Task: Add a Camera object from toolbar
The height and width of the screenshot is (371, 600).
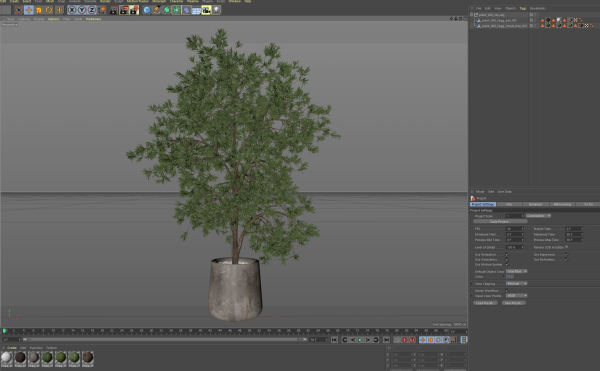Action: (206, 10)
